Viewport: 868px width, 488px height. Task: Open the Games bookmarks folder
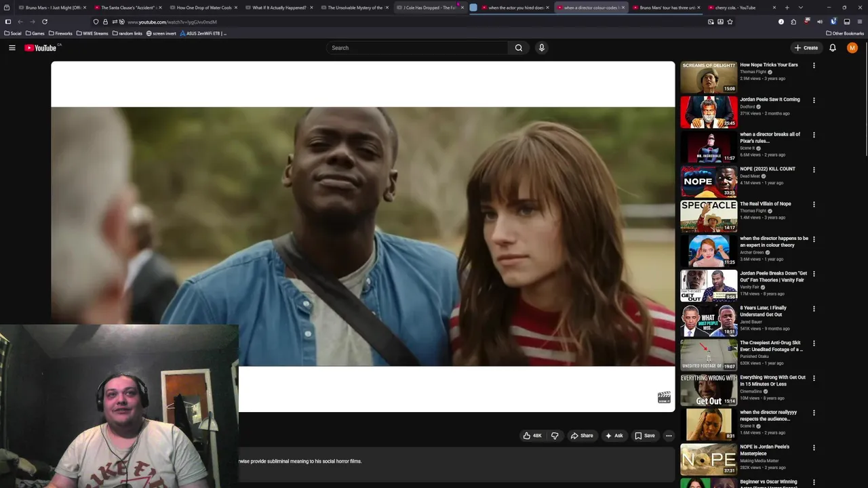(35, 33)
